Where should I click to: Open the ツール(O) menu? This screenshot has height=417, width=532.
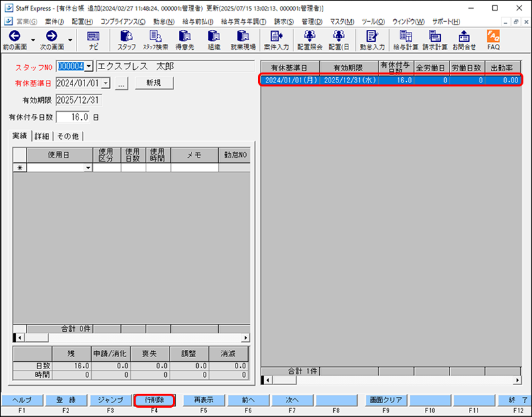click(x=373, y=21)
